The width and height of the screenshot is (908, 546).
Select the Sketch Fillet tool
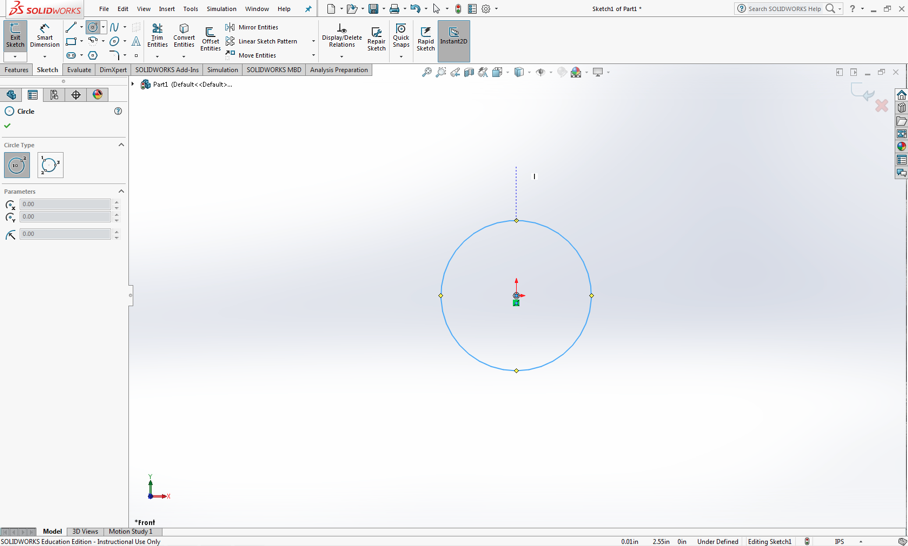click(114, 56)
